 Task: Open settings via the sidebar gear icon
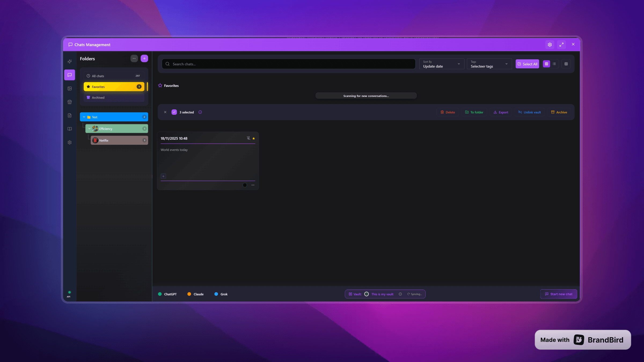69,142
